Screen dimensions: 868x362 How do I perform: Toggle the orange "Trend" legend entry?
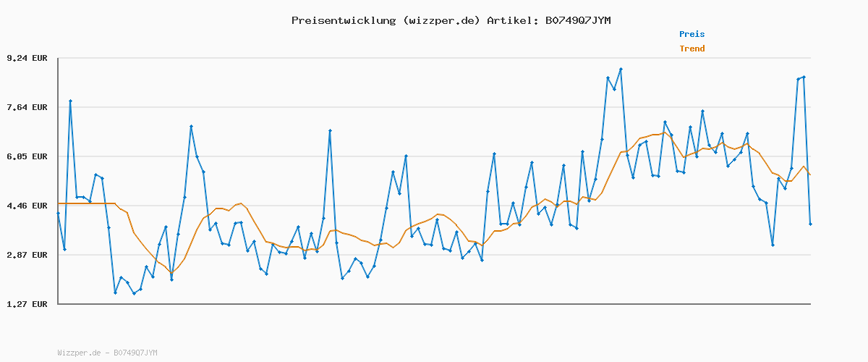[x=692, y=49]
